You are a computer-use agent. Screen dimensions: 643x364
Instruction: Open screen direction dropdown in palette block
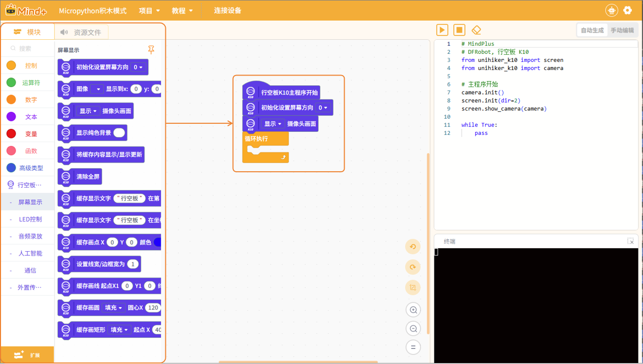click(x=138, y=67)
